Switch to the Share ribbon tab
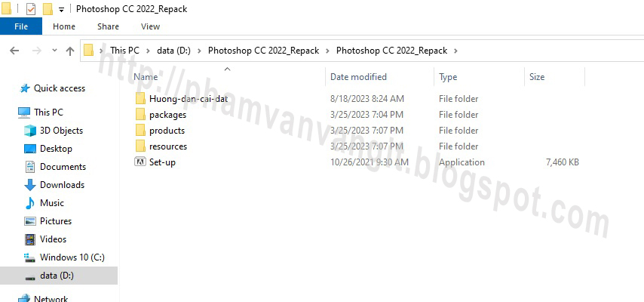The width and height of the screenshot is (644, 302). (x=108, y=26)
